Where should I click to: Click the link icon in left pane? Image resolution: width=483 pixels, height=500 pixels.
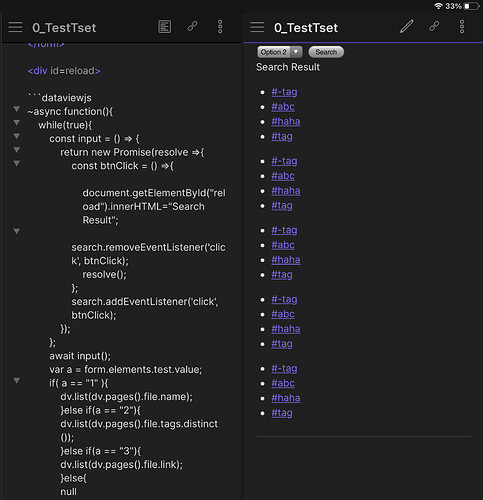click(x=192, y=26)
